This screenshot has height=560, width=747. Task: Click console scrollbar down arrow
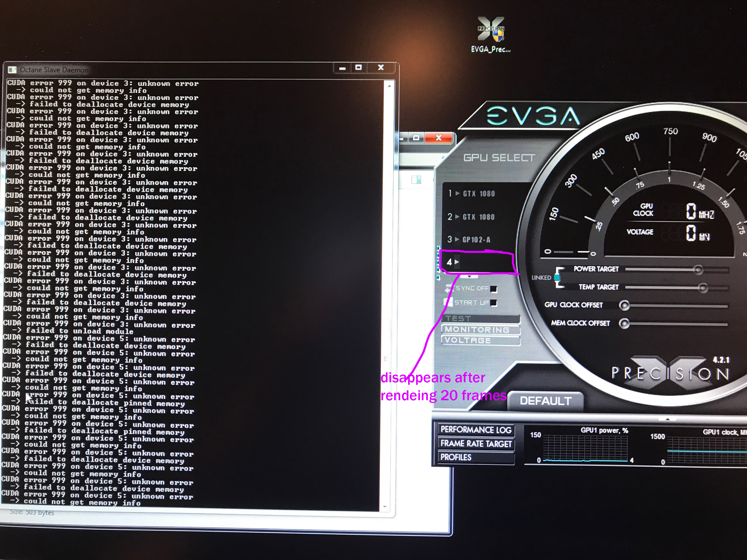[385, 507]
